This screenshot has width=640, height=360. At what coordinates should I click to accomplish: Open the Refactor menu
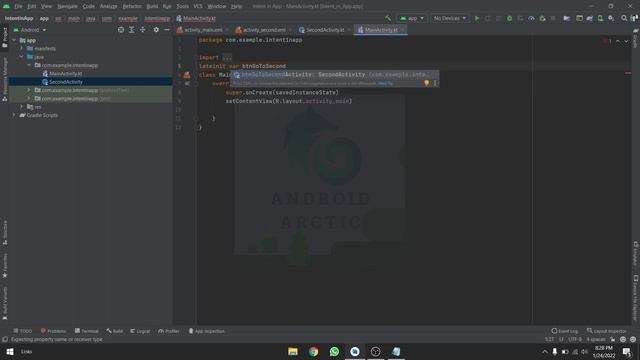(x=132, y=6)
